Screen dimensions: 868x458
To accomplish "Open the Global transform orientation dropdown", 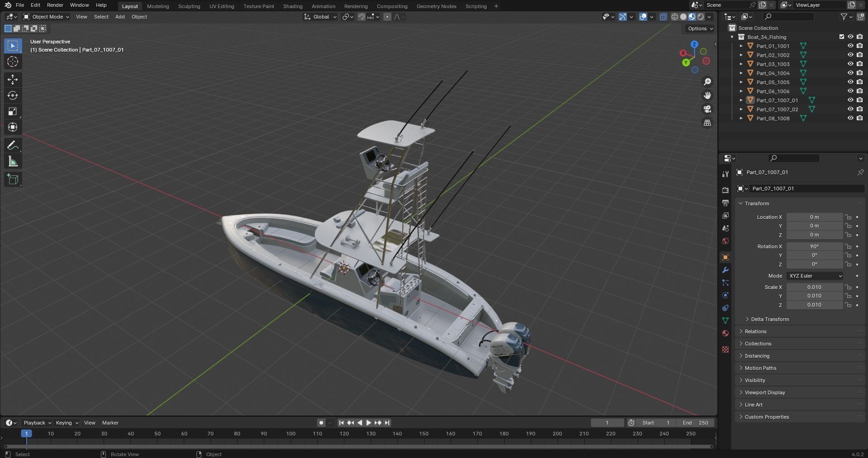I will pyautogui.click(x=320, y=17).
